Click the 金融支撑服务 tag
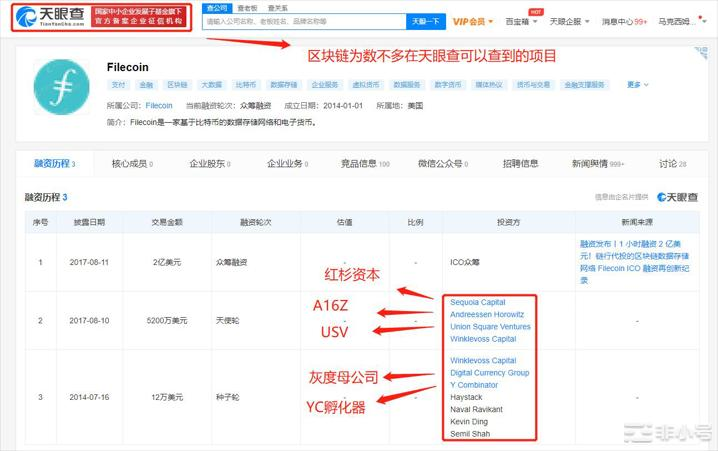The height and width of the screenshot is (451, 718). coord(584,85)
